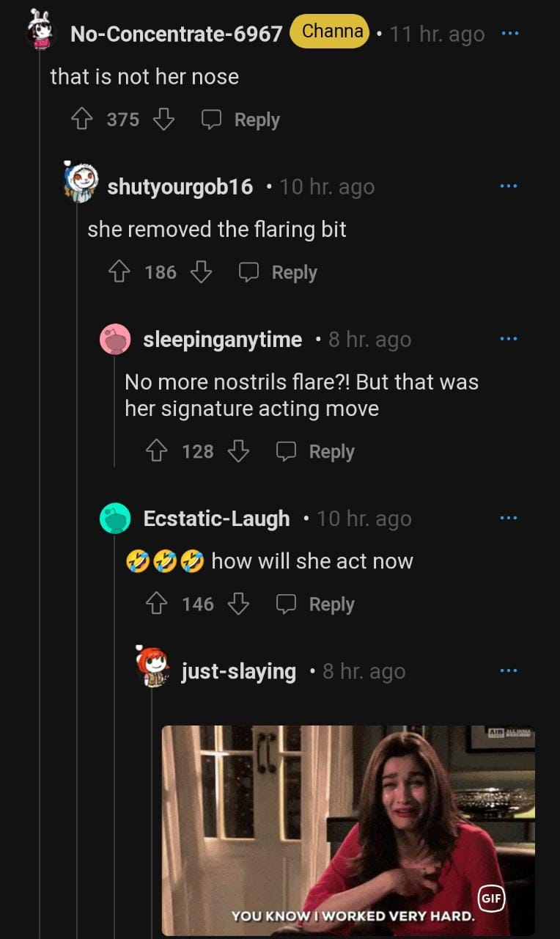The width and height of the screenshot is (560, 939).
Task: Tap No-Concentrate-6967's avatar
Action: click(x=40, y=31)
